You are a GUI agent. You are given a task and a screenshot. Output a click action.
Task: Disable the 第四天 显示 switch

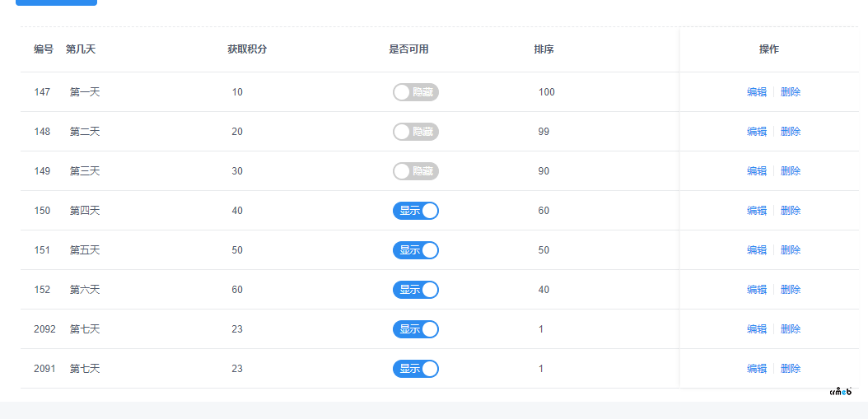[415, 211]
